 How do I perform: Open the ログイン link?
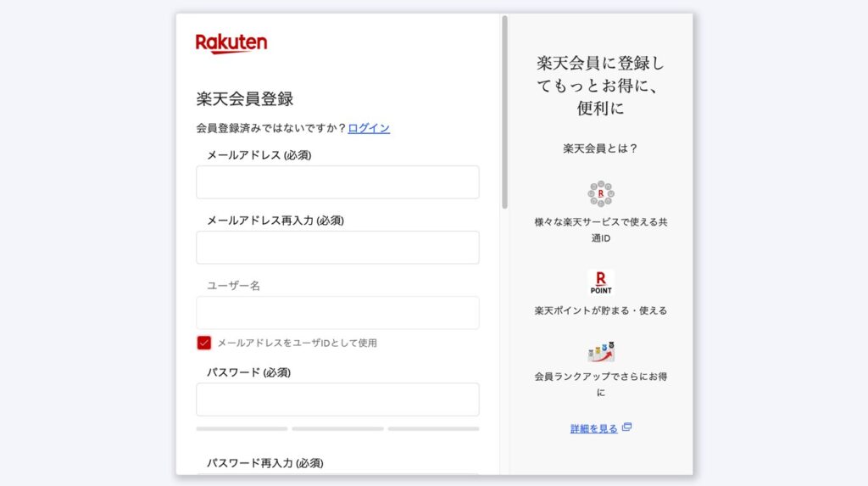tap(369, 128)
